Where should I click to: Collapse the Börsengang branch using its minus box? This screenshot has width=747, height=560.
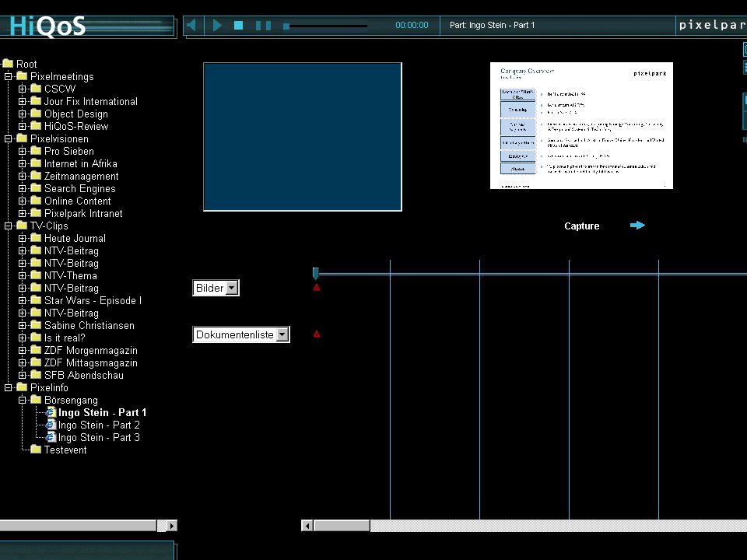pyautogui.click(x=22, y=400)
